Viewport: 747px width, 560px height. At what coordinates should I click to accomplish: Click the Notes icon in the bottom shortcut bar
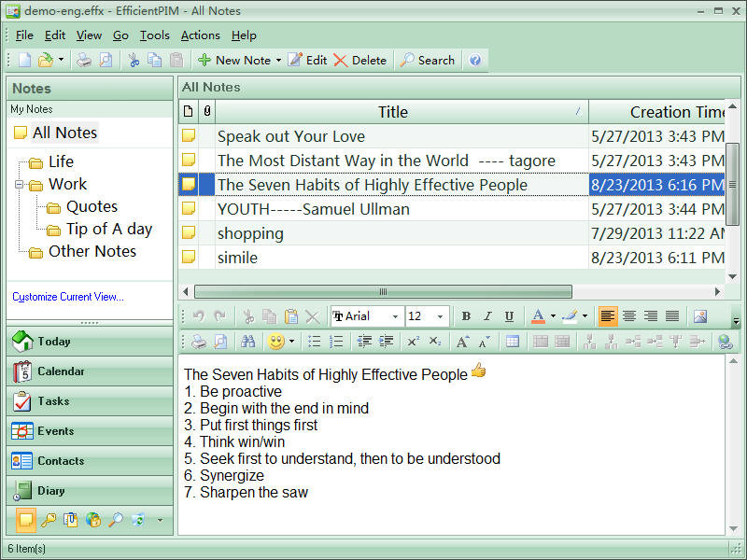coord(26,520)
